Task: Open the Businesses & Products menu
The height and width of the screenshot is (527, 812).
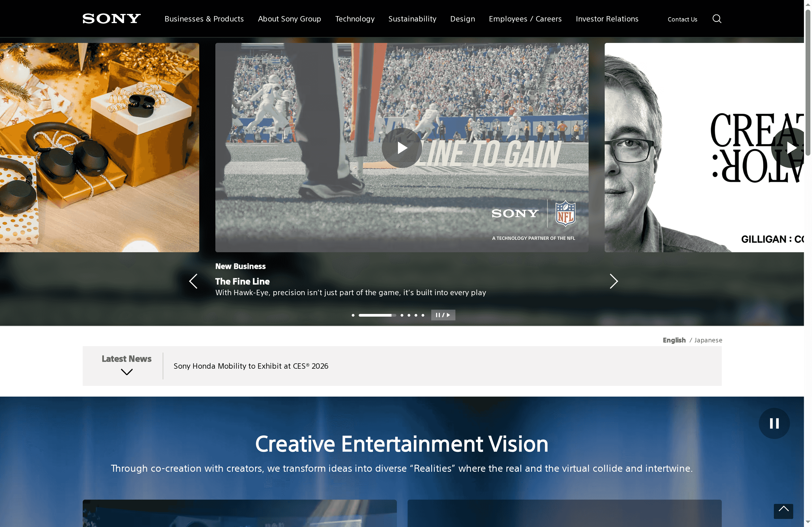Action: (x=204, y=19)
